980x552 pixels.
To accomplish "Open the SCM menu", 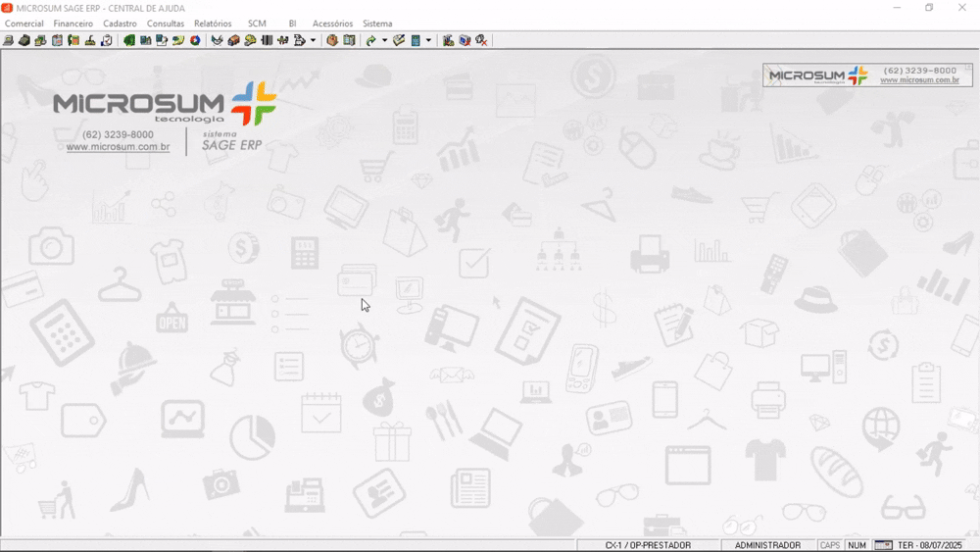I will (x=257, y=24).
